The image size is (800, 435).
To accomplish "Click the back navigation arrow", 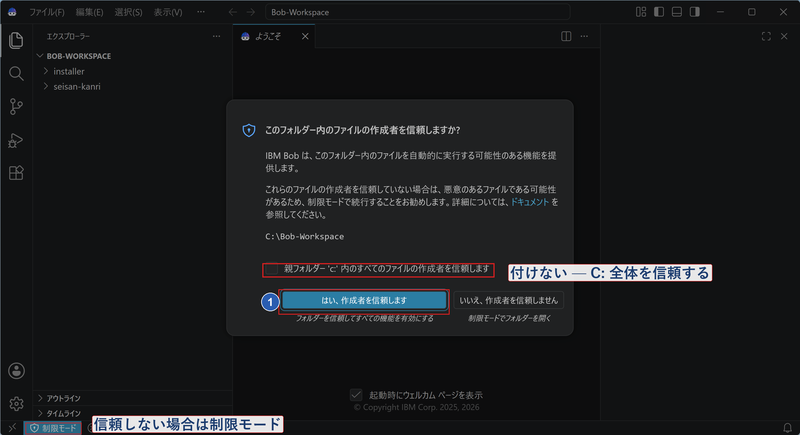I will pyautogui.click(x=233, y=12).
